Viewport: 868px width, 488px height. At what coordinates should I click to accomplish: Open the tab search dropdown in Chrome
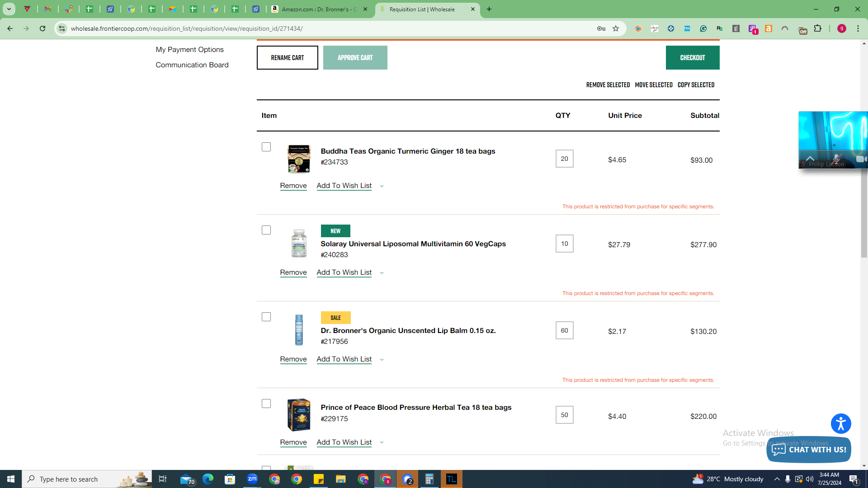[9, 9]
